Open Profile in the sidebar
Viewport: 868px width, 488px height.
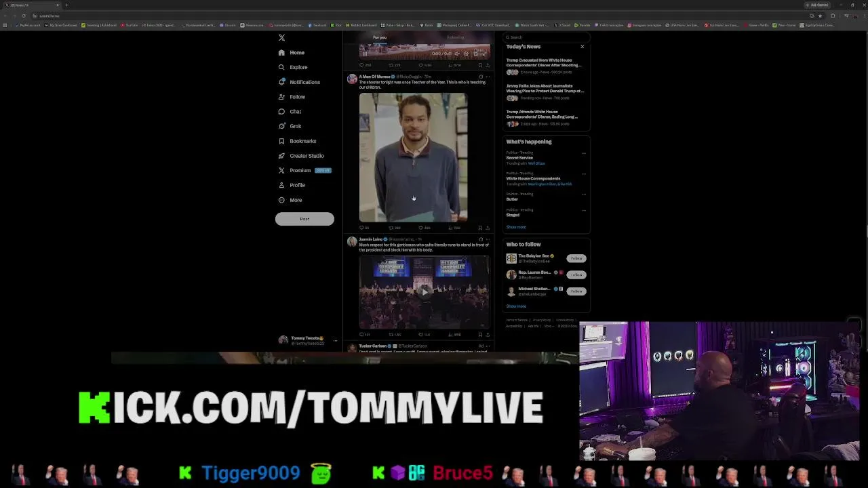point(292,185)
